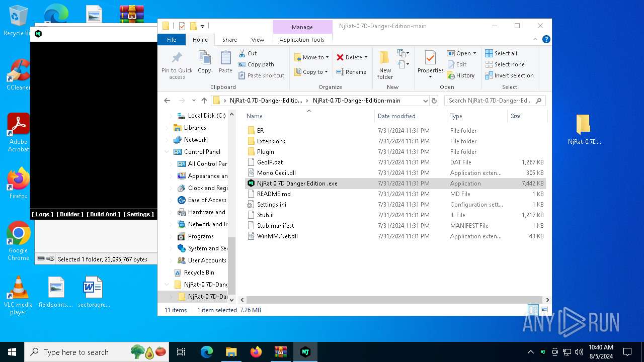
Task: Expand the Programs tree node
Action: click(171, 236)
